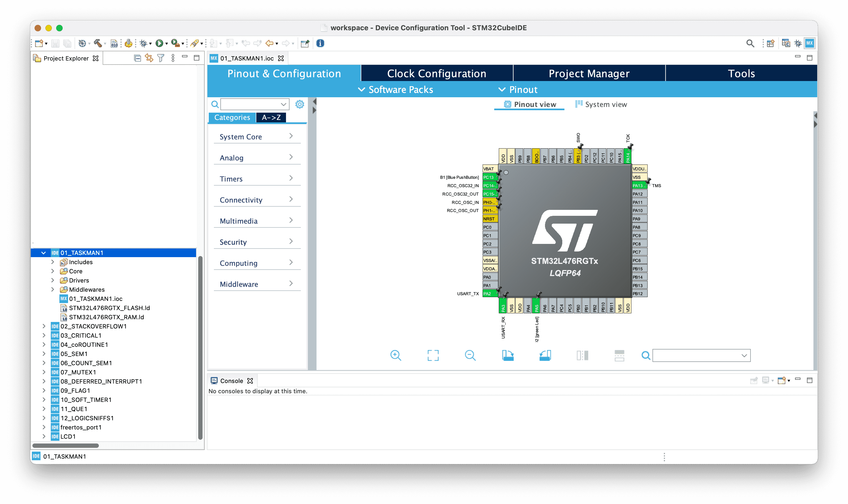The image size is (848, 504).
Task: Open the Pinout & Configuration tab
Action: [x=284, y=73]
